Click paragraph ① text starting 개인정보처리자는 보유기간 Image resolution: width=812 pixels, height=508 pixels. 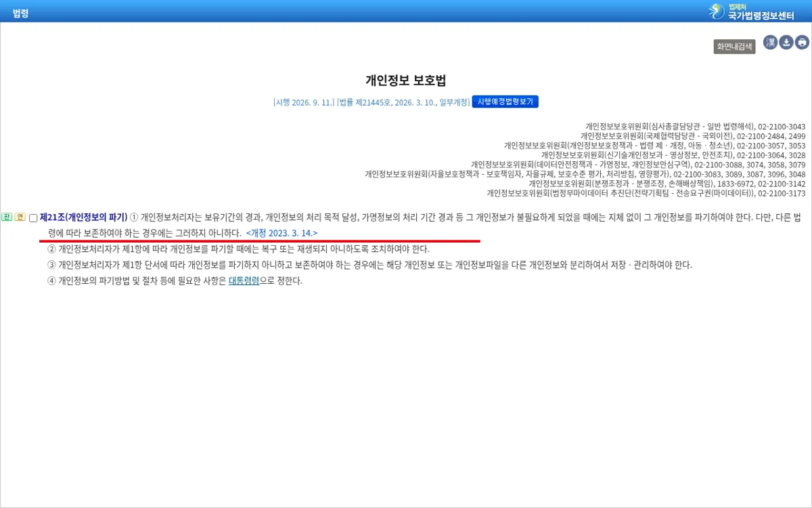click(424, 225)
